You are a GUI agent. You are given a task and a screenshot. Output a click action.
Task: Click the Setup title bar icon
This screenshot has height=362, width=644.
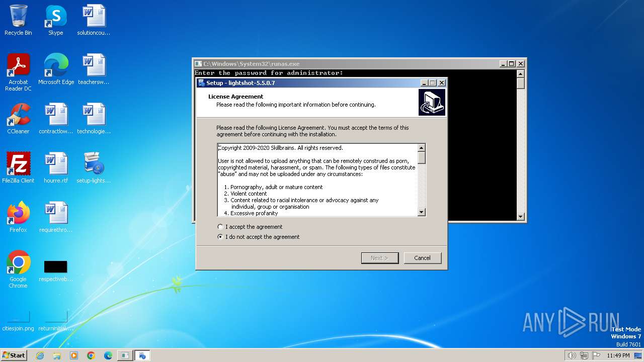tap(201, 83)
